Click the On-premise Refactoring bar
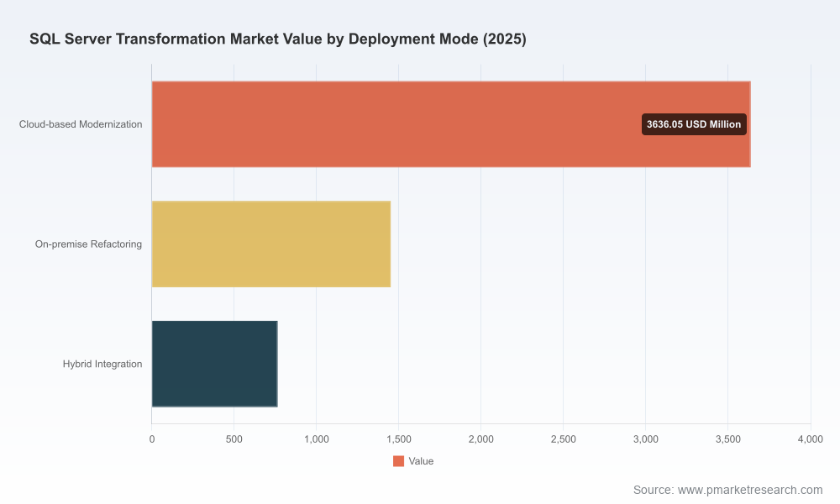The image size is (840, 504). point(271,244)
